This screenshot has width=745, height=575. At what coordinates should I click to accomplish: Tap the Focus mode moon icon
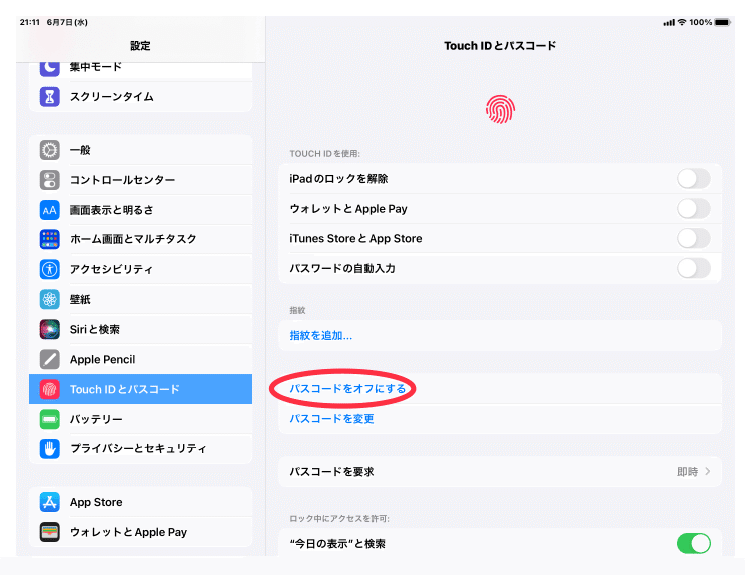[x=49, y=67]
